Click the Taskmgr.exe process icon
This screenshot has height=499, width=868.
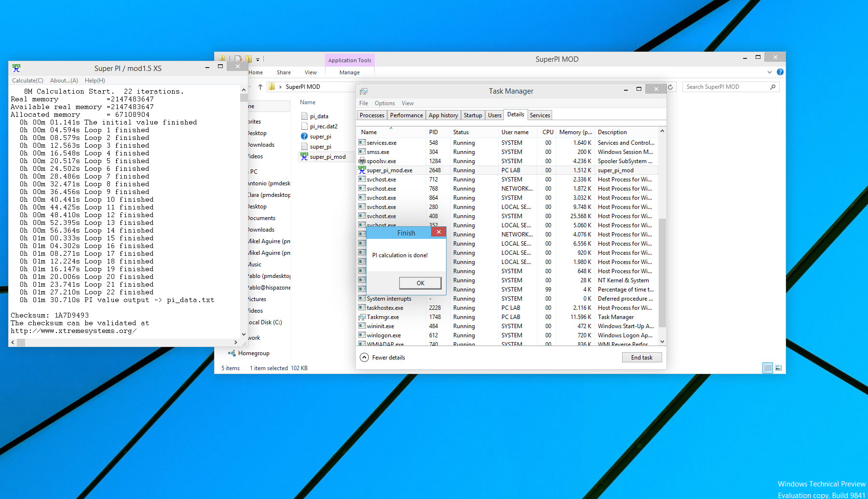tap(362, 317)
